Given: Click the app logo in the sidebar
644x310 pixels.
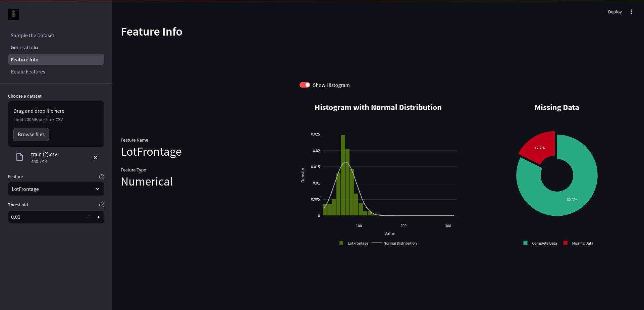Looking at the screenshot, I should tap(13, 14).
